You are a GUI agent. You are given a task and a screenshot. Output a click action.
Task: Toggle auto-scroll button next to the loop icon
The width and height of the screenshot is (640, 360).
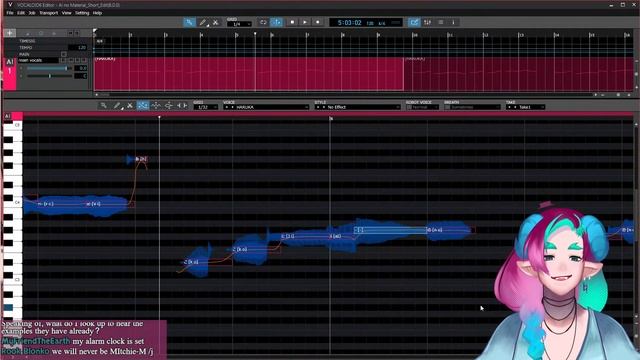click(276, 22)
